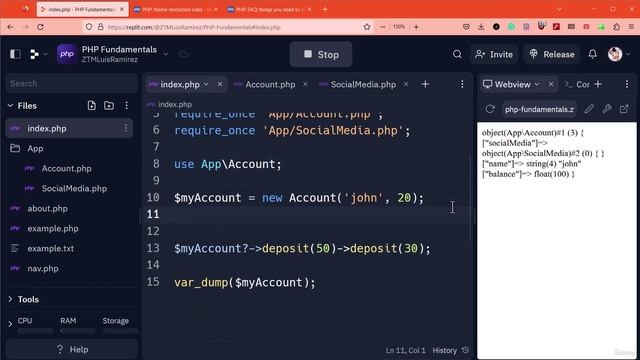
Task: Open example.txt file
Action: point(50,249)
